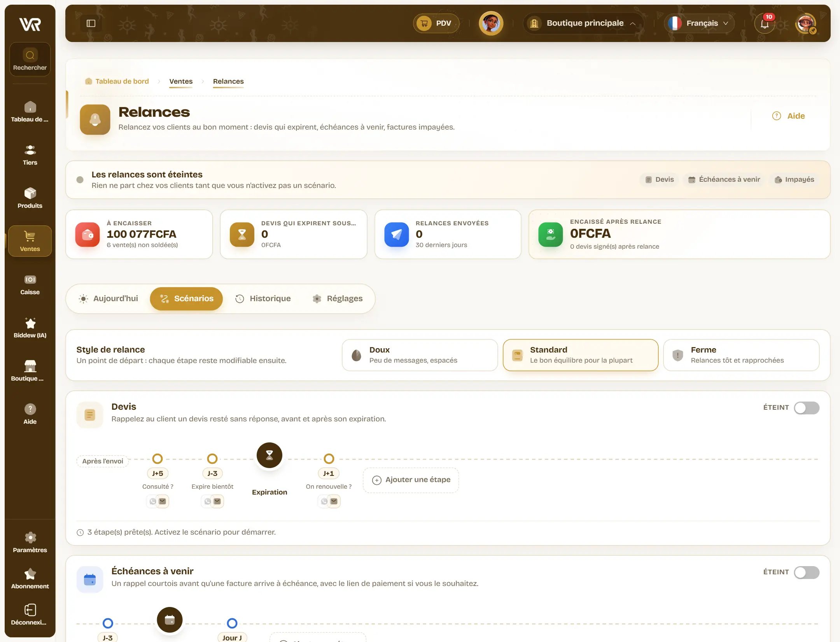The height and width of the screenshot is (642, 840).
Task: Switch to the Aujourd'hui tab
Action: [108, 298]
